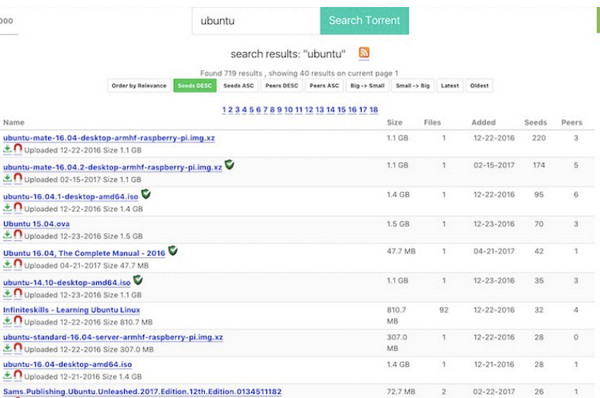Open ubuntu-14.10-desktop-amd64.iso torrent link
Screen dimensions: 600x398
(67, 283)
